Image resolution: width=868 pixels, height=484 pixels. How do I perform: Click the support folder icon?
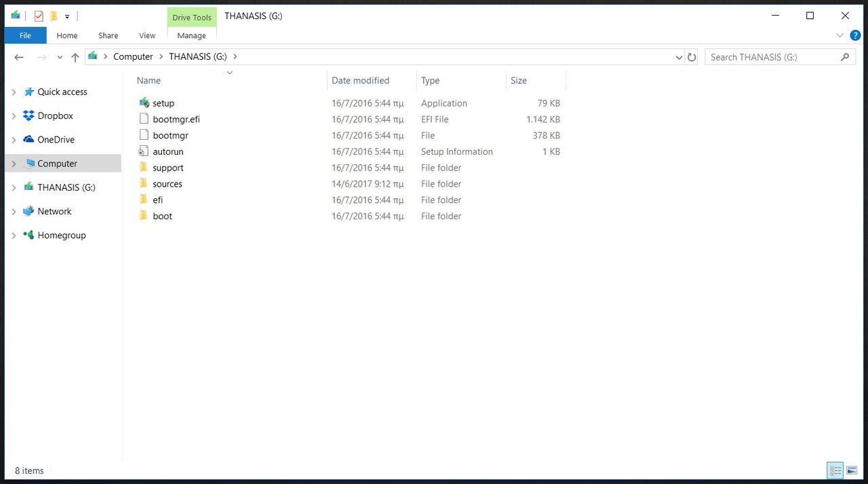143,168
